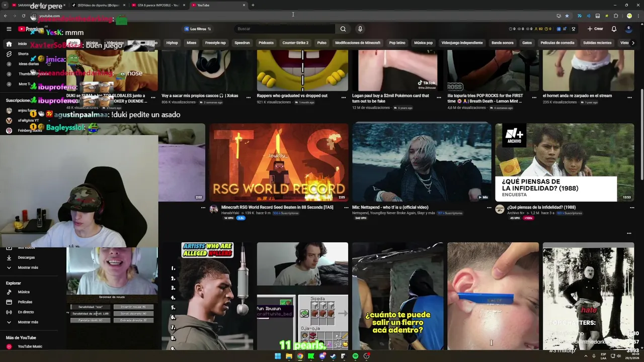
Task: Select the 'Todo' category chip
Action: (x=73, y=43)
